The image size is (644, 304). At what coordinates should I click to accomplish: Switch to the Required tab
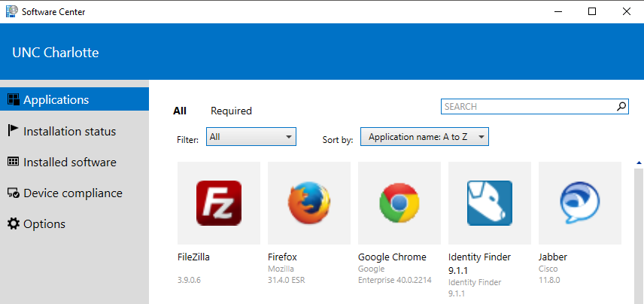click(231, 111)
